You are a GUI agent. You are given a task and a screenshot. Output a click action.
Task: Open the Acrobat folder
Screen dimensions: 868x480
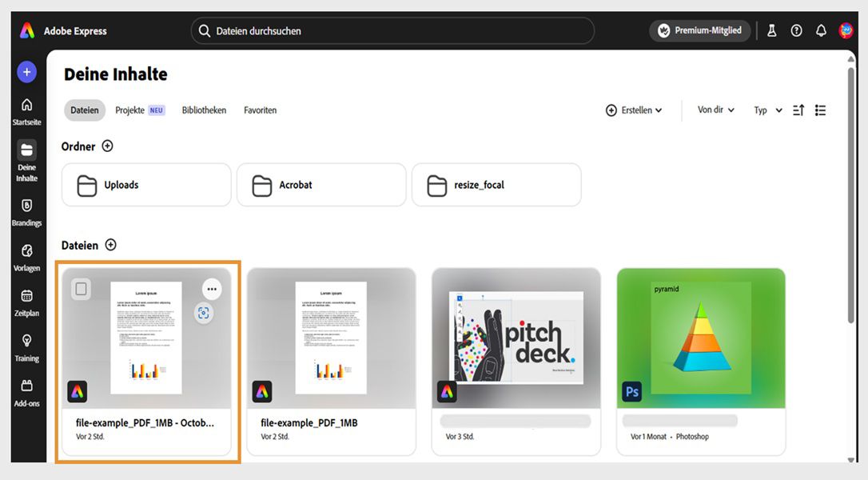pos(321,184)
